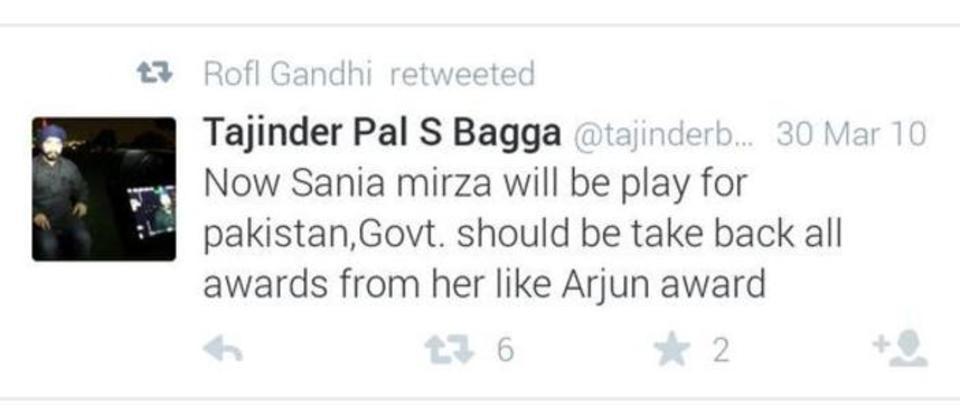Open Rofl Gandhi's profile
The height and width of the screenshot is (416, 960).
click(x=287, y=75)
